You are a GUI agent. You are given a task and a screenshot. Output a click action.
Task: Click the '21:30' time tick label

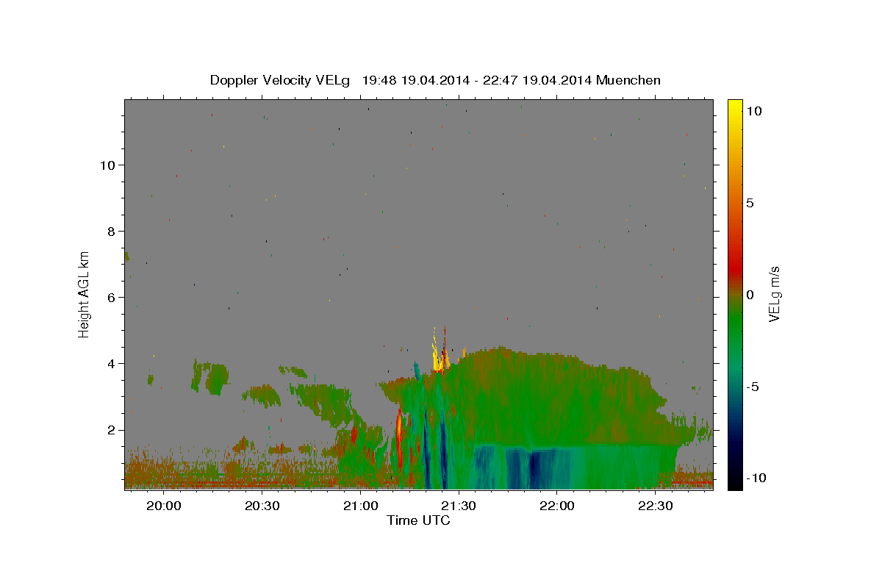459,506
